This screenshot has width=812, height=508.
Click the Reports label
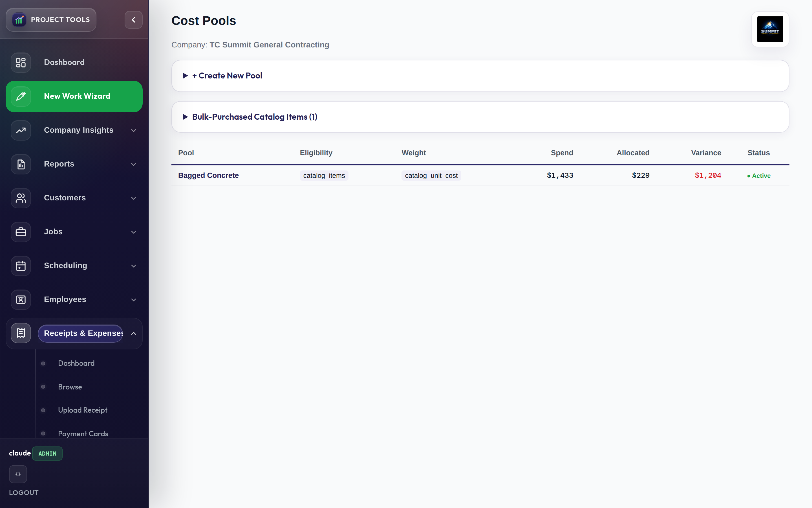point(59,164)
